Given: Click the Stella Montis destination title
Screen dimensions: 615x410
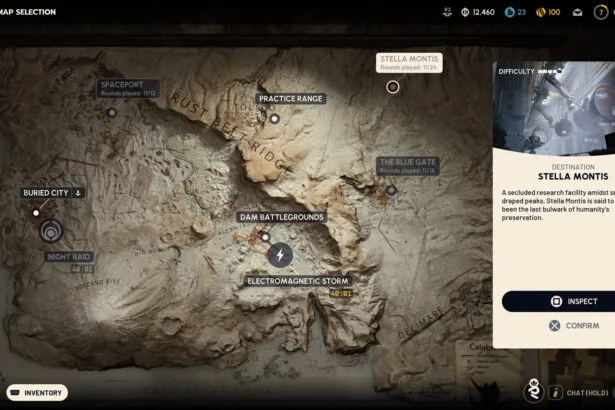Looking at the screenshot, I should click(x=573, y=177).
